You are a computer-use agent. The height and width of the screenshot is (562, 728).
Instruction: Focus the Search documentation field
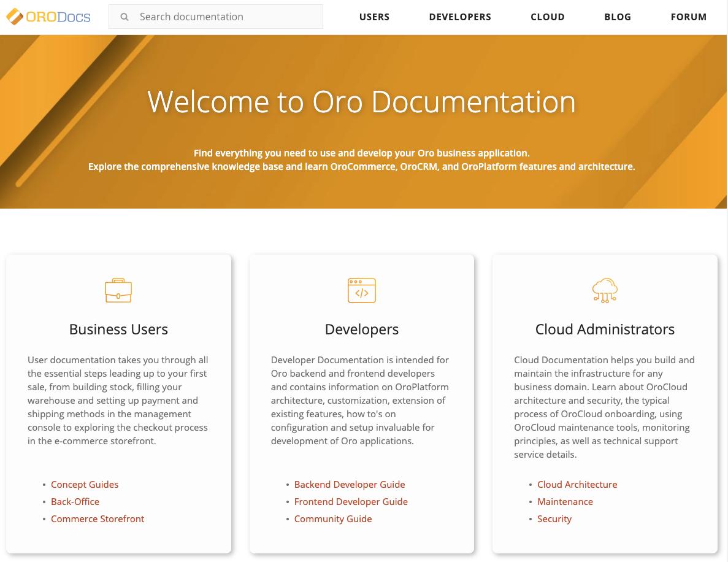216,17
